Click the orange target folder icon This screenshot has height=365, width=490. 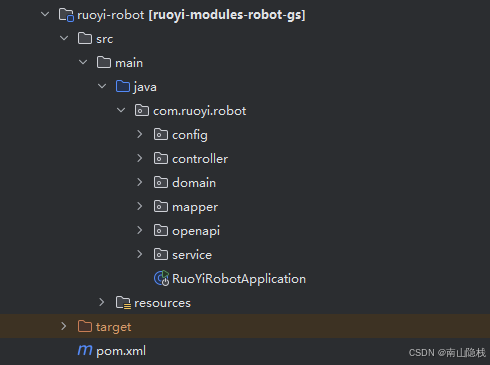pyautogui.click(x=85, y=326)
